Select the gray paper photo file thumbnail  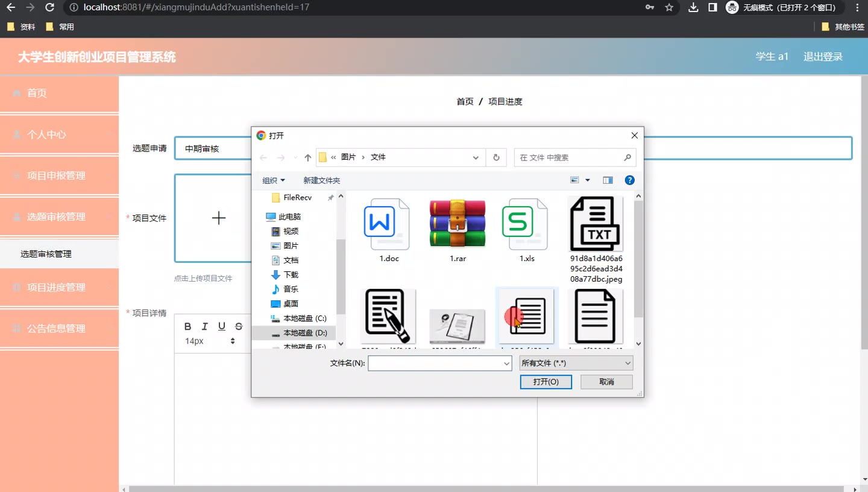click(458, 327)
